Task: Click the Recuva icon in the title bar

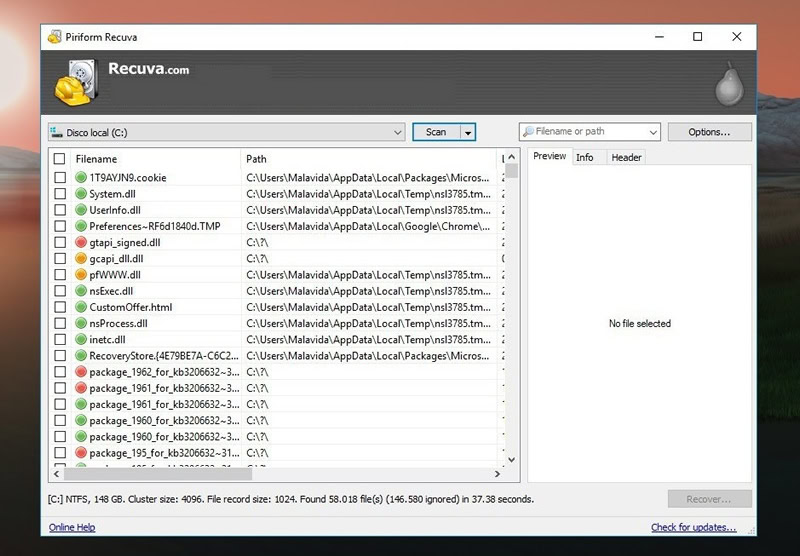Action: click(55, 37)
